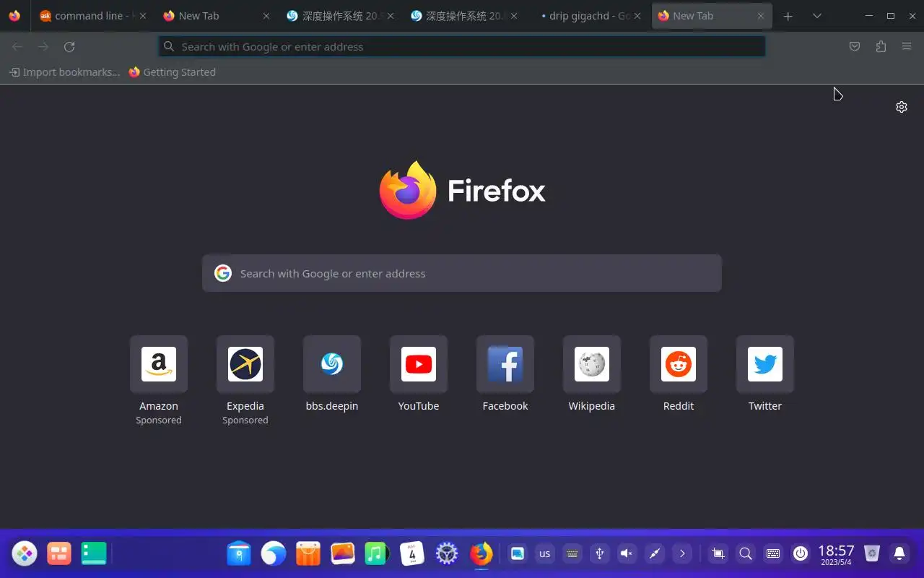924x578 pixels.
Task: Go forward with the forward arrow
Action: (x=43, y=47)
